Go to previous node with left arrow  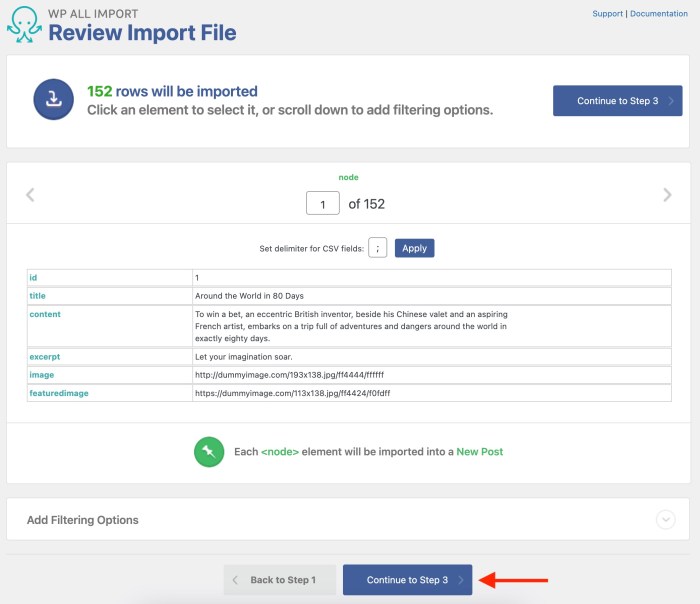[30, 195]
